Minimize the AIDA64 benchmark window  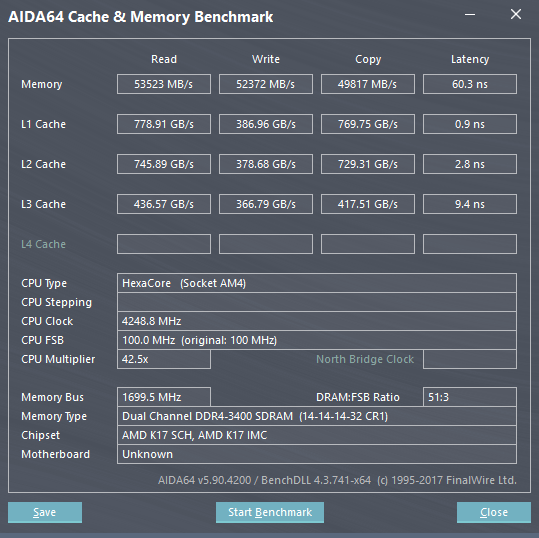(470, 14)
